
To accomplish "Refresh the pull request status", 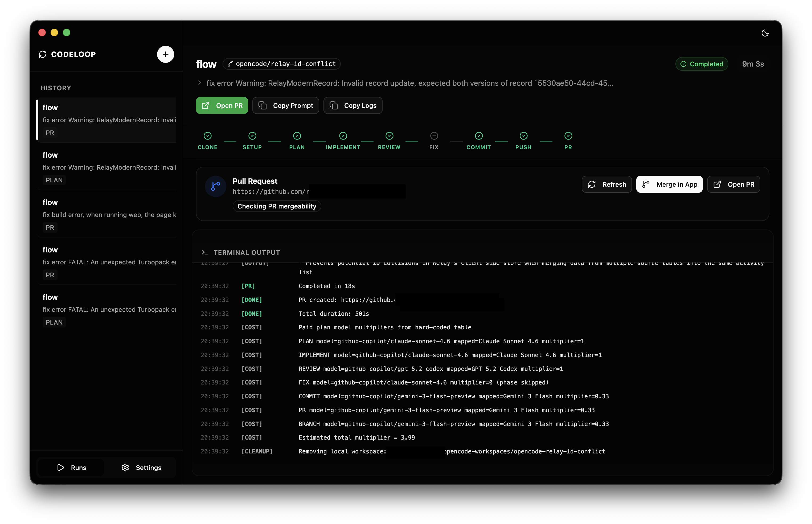I will 606,185.
